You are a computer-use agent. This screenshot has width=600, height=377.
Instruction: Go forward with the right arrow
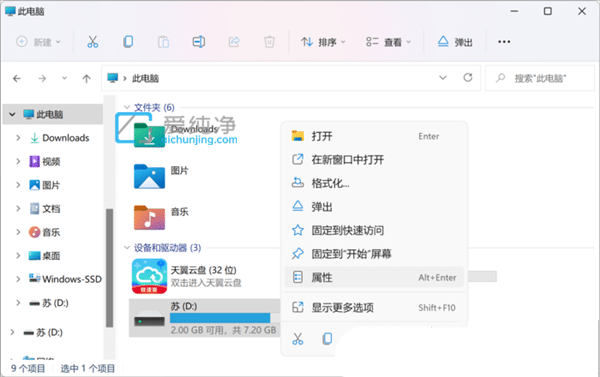pos(42,78)
